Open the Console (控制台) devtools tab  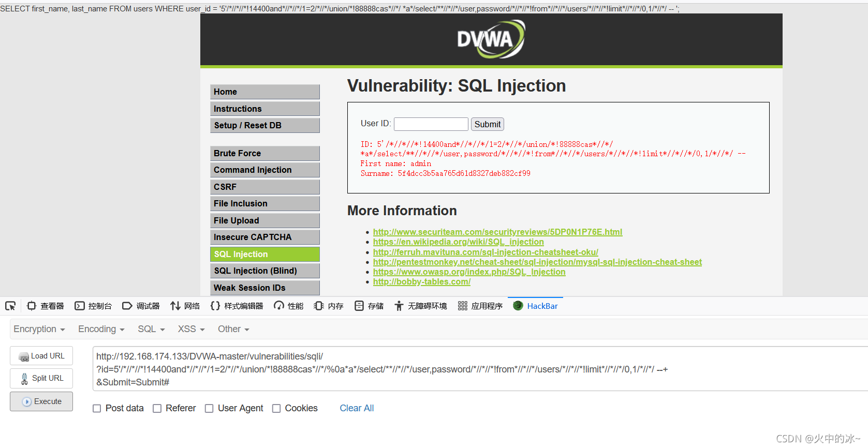[93, 306]
